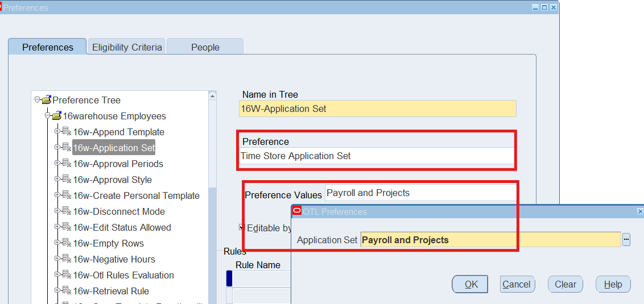This screenshot has height=304, width=644.
Task: Expand the 16w-Approval Style node
Action: (x=57, y=179)
